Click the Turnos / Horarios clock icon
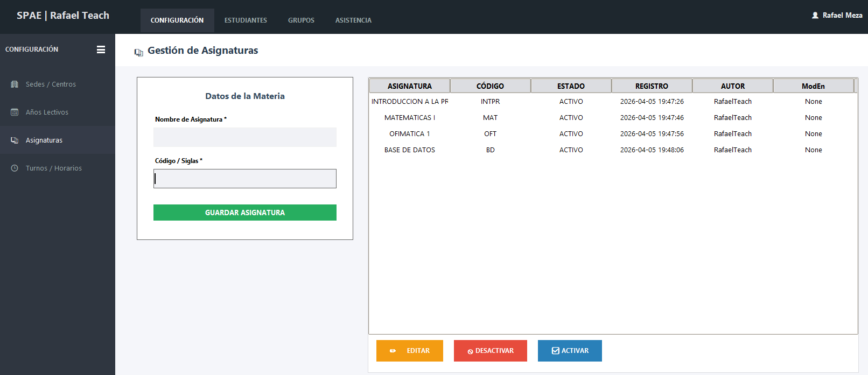This screenshot has width=868, height=375. [x=15, y=168]
